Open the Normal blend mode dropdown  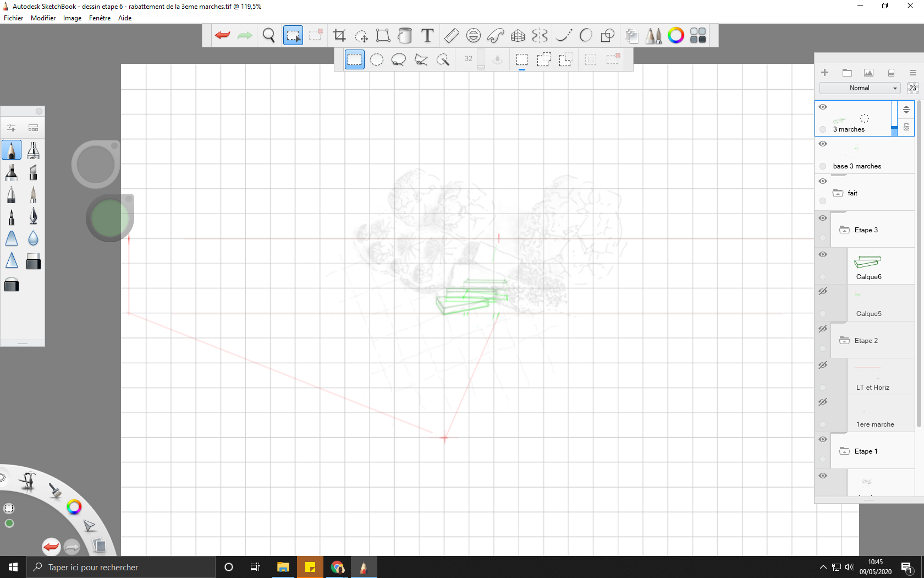click(860, 88)
